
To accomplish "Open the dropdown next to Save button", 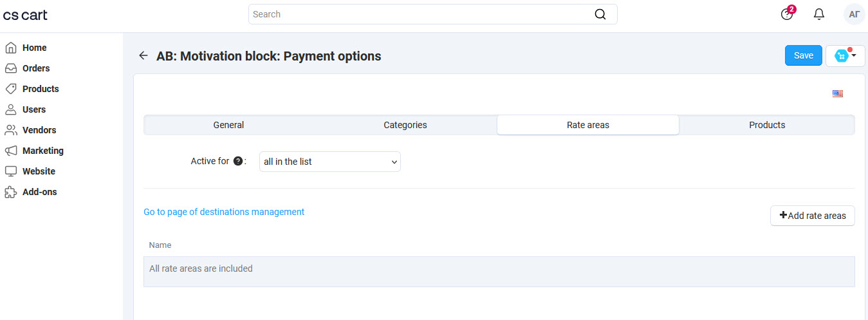I will coord(845,56).
